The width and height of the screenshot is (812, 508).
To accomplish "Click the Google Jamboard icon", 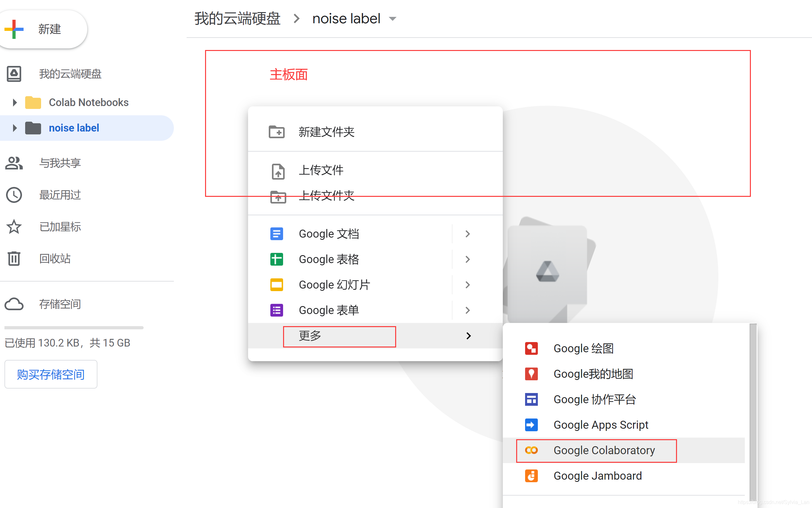I will pos(531,476).
